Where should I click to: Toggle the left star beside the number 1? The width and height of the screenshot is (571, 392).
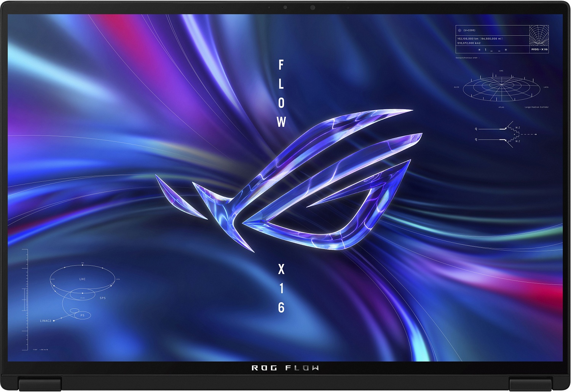(x=479, y=50)
